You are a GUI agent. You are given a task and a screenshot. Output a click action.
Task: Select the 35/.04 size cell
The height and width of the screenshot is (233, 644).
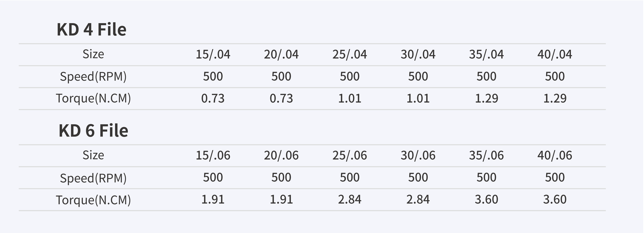pyautogui.click(x=486, y=55)
